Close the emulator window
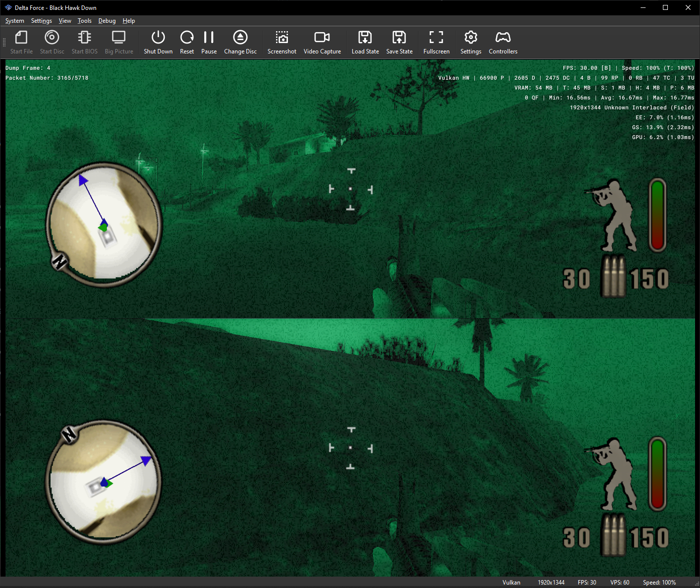 [x=688, y=7]
